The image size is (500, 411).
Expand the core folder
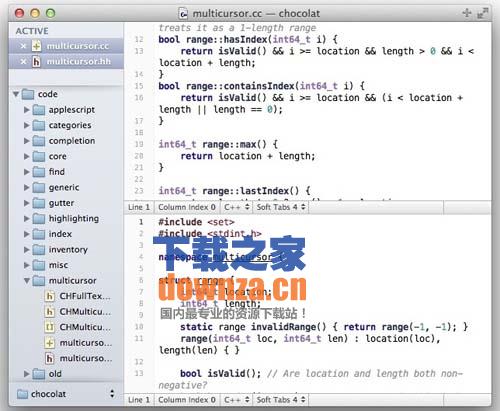27,156
